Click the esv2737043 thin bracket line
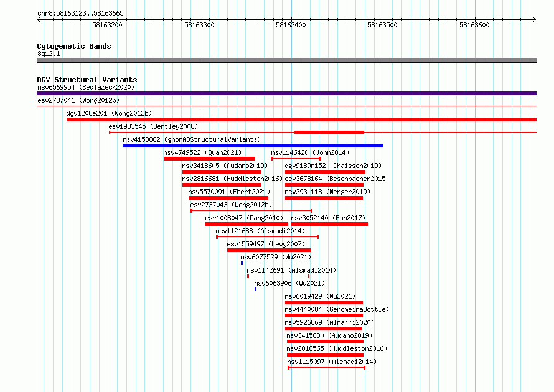554x392 pixels. pyautogui.click(x=251, y=211)
